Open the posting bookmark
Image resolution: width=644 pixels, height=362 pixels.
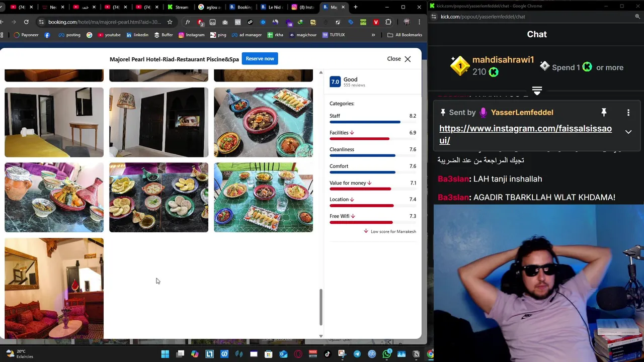[x=69, y=35]
